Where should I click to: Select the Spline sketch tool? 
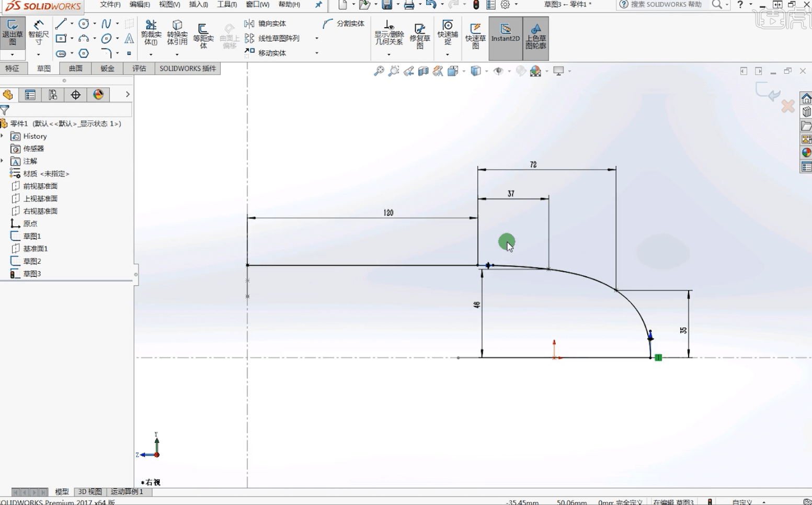(x=106, y=24)
